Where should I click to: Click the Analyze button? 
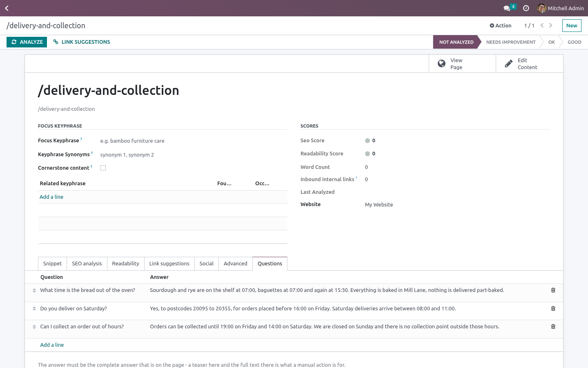pos(27,42)
